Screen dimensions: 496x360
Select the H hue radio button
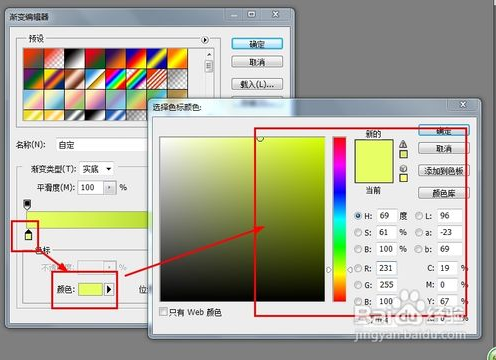[358, 216]
